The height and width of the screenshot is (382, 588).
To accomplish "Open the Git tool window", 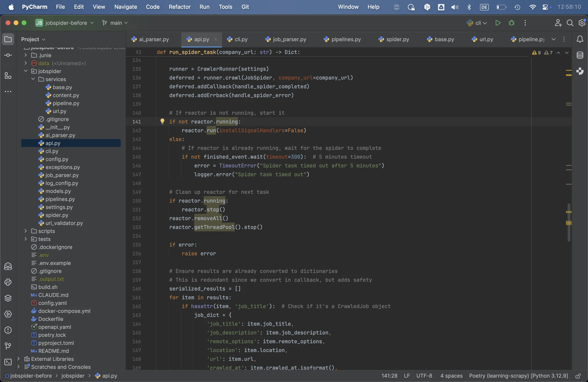I will pyautogui.click(x=8, y=346).
